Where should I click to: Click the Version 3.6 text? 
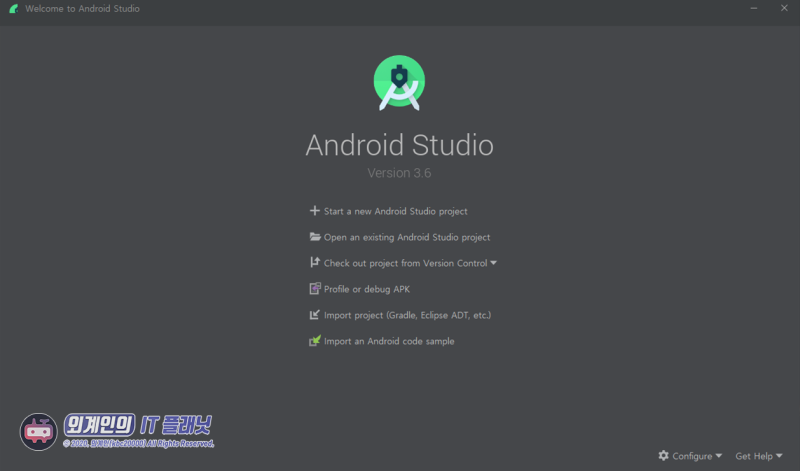(399, 173)
